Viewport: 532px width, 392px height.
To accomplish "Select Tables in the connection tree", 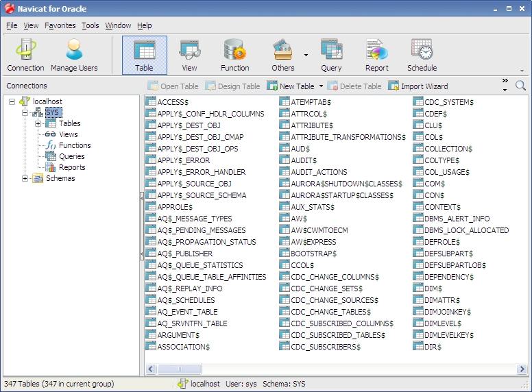I will 69,123.
